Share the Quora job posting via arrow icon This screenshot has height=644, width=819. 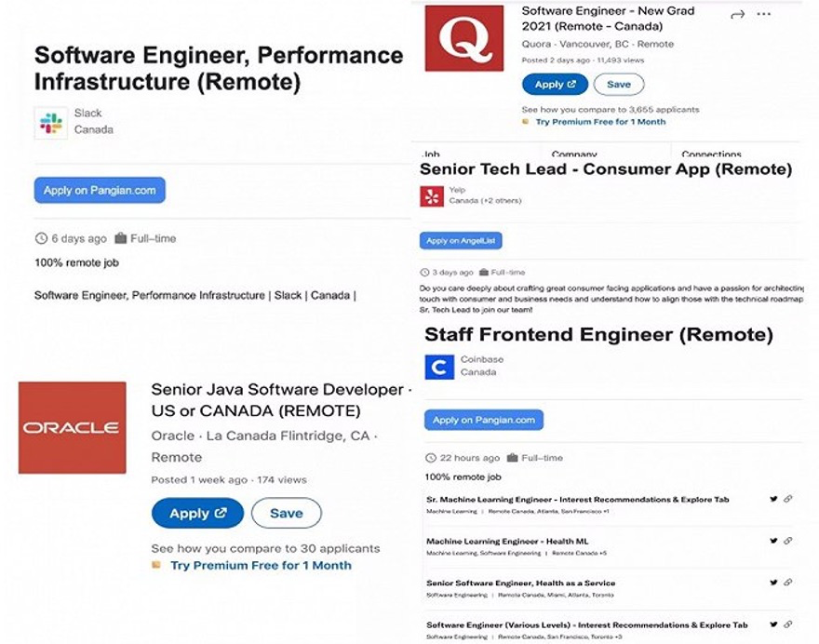[x=738, y=14]
